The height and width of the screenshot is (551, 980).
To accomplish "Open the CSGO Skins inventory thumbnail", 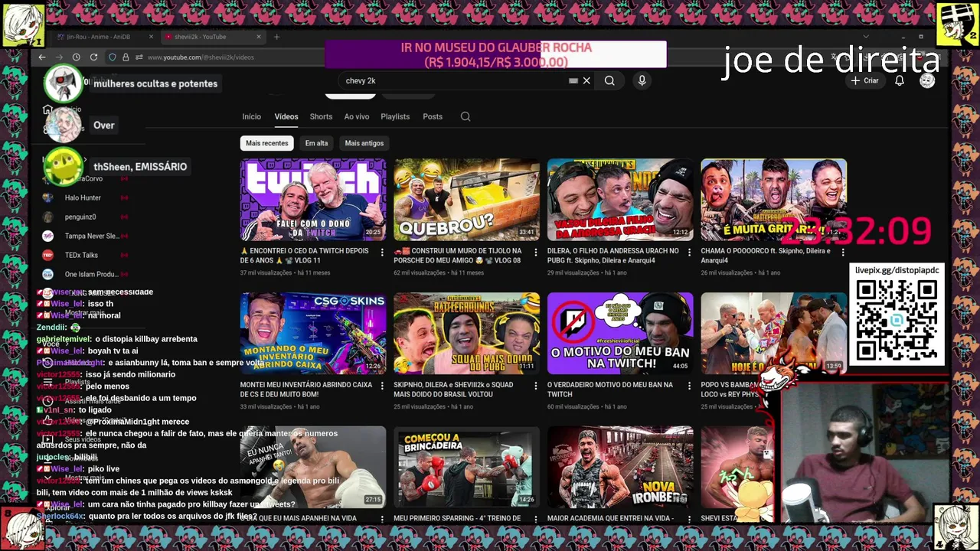I will pyautogui.click(x=313, y=333).
